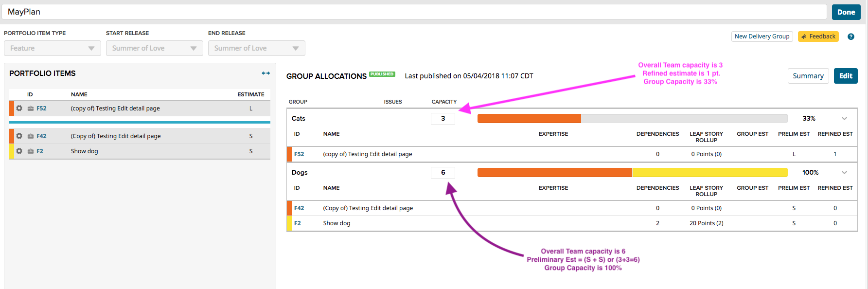Viewport: 868px width, 289px height.
Task: Collapse the Cats group chevron
Action: click(844, 119)
